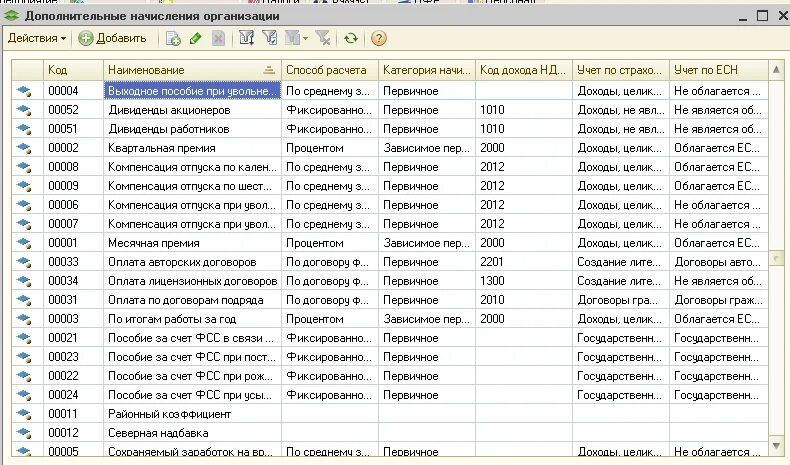Image resolution: width=790 pixels, height=465 pixels.
Task: Click the set-filter-and-sort icon
Action: 246,38
